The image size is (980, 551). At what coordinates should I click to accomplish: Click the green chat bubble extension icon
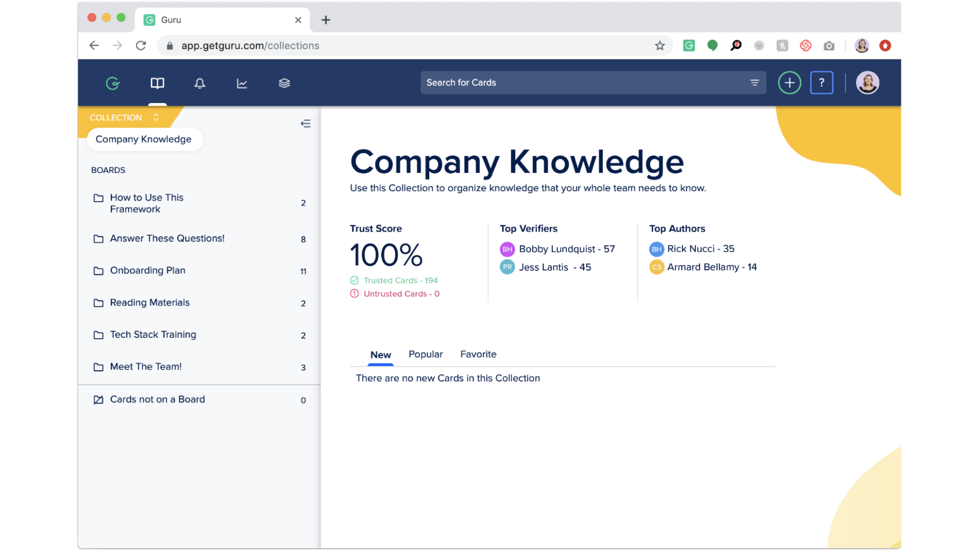[713, 45]
